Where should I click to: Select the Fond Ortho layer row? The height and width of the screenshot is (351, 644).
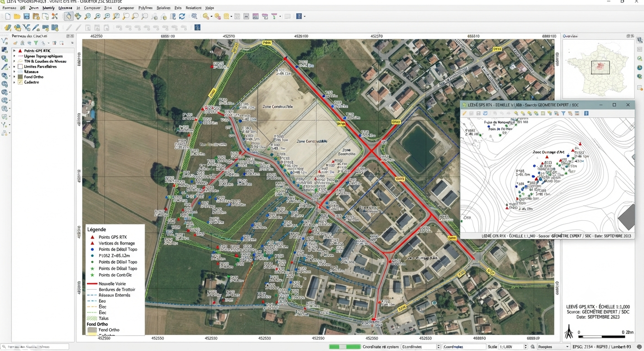43,77
